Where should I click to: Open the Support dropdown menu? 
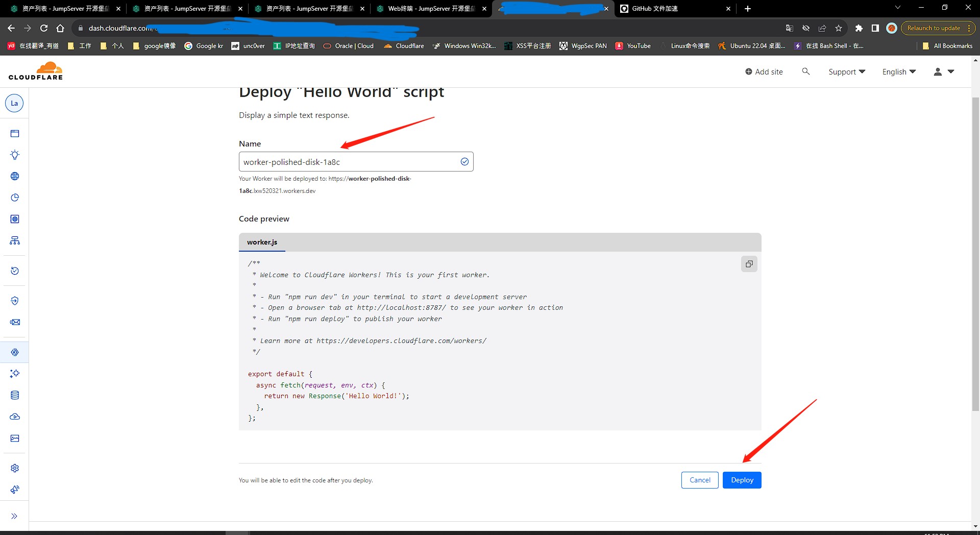[846, 72]
